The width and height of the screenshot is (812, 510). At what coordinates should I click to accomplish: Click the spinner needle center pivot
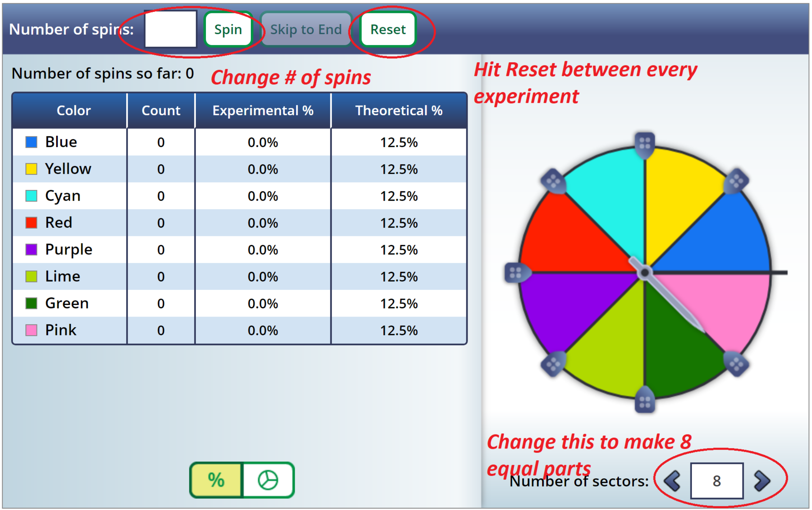click(645, 273)
